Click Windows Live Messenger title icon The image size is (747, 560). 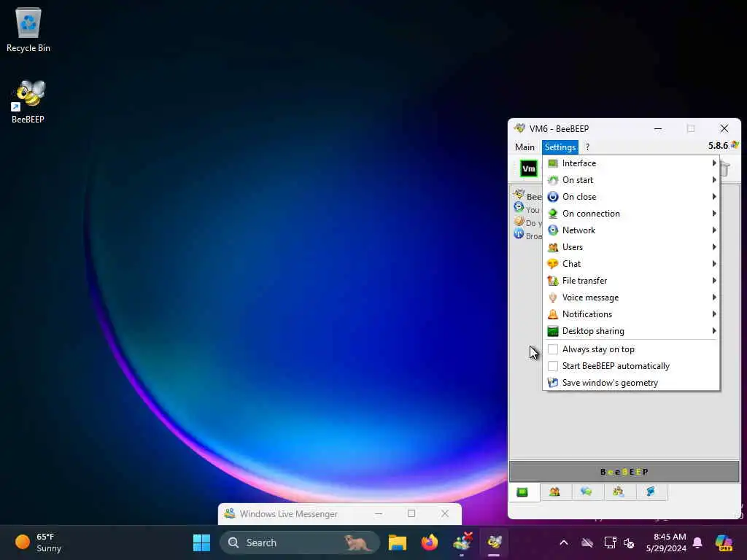230,513
